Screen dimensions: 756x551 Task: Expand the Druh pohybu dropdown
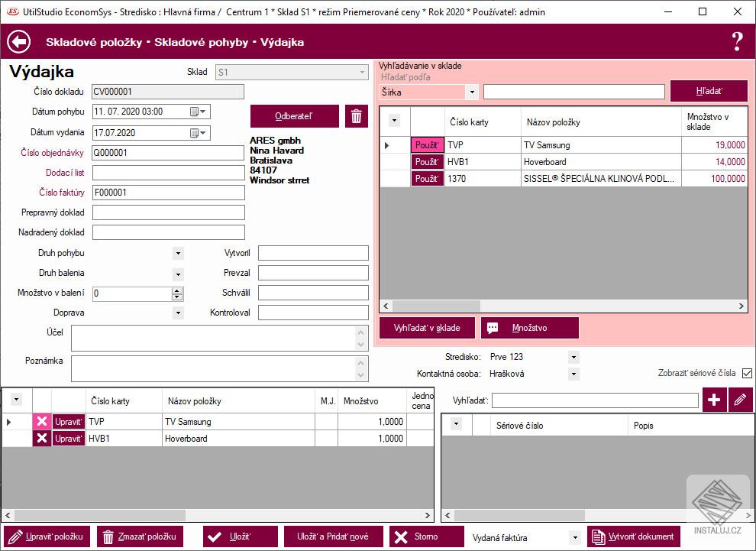(178, 254)
